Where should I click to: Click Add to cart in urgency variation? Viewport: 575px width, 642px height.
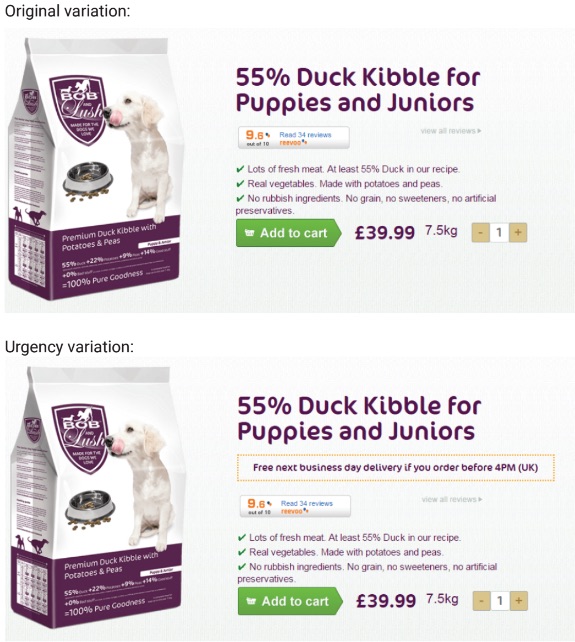coord(290,601)
